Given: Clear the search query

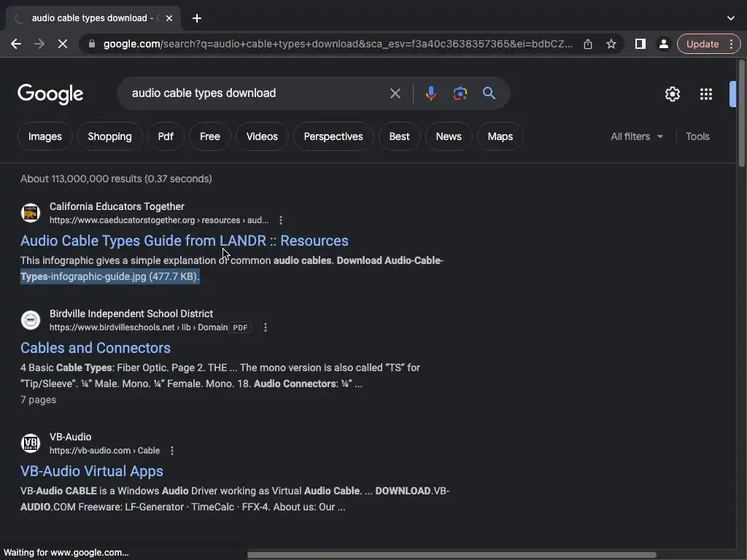Looking at the screenshot, I should pyautogui.click(x=395, y=93).
